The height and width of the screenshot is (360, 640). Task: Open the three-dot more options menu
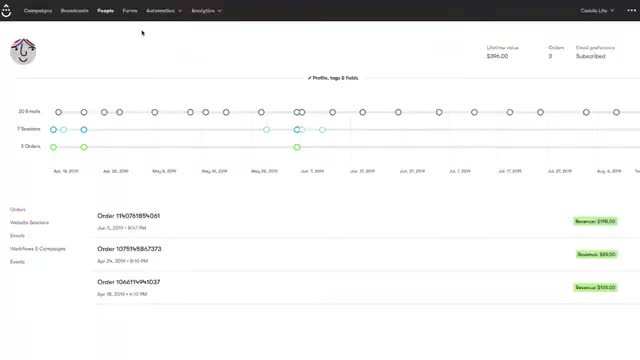point(631,11)
